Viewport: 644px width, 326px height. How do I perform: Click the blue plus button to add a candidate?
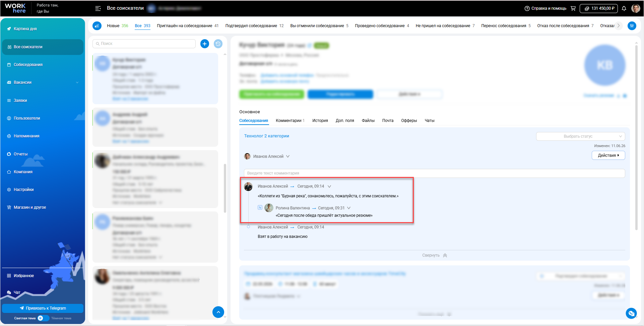(205, 44)
